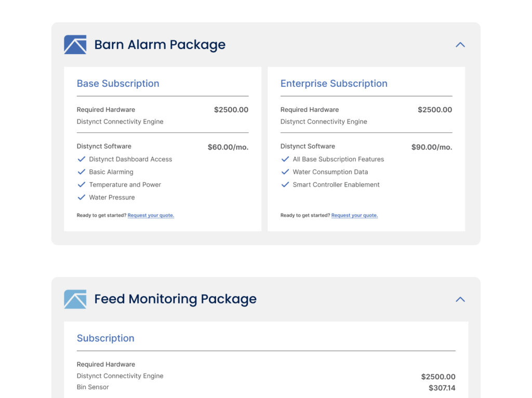Click the Barn Alarm Package heading
Screen dimensions: 532x398
pos(159,45)
